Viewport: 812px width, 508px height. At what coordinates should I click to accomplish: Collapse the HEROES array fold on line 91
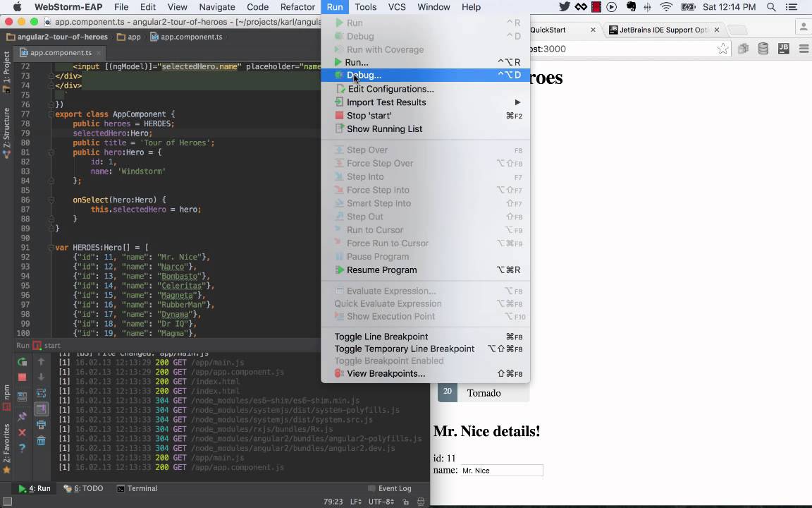51,247
